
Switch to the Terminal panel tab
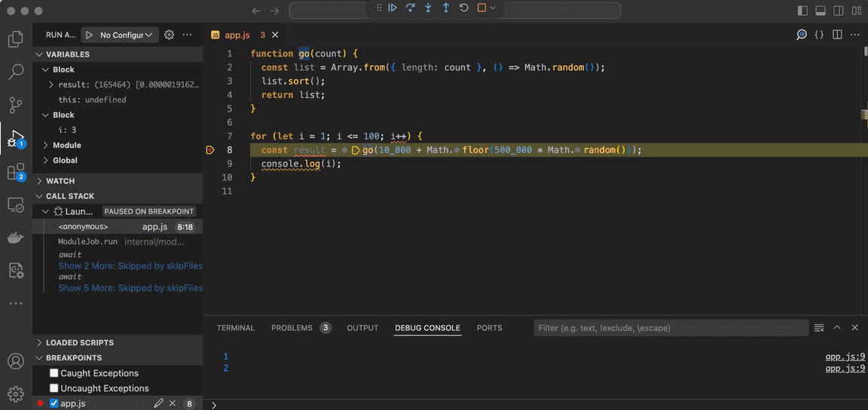pyautogui.click(x=236, y=328)
